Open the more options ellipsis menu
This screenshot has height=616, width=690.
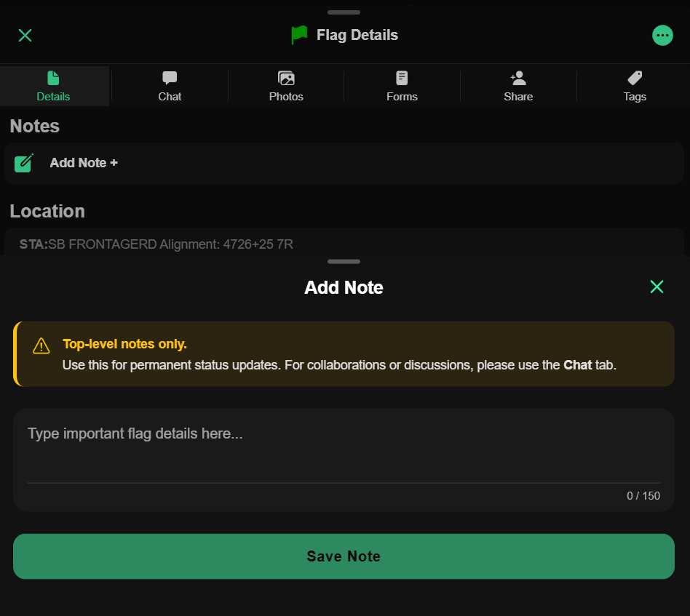662,36
